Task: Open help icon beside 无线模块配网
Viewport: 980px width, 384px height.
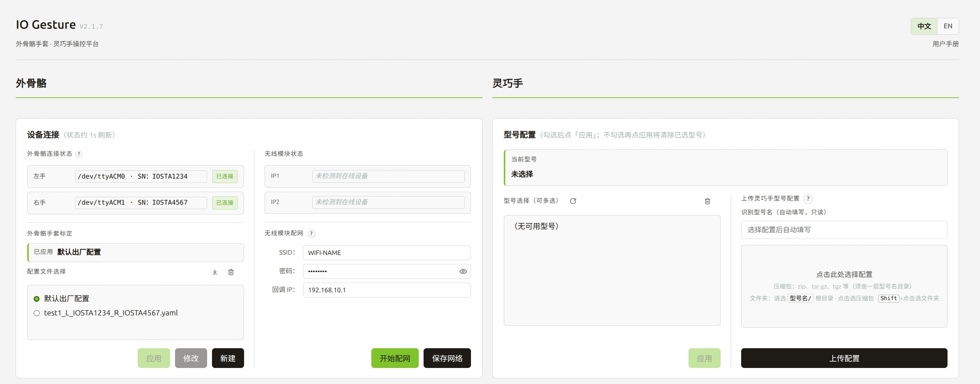Action: tap(311, 233)
